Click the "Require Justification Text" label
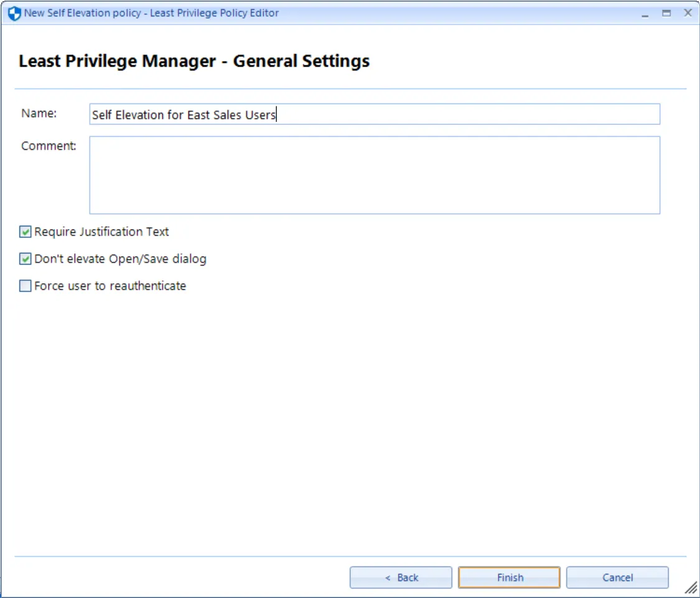The height and width of the screenshot is (598, 700). 101,231
